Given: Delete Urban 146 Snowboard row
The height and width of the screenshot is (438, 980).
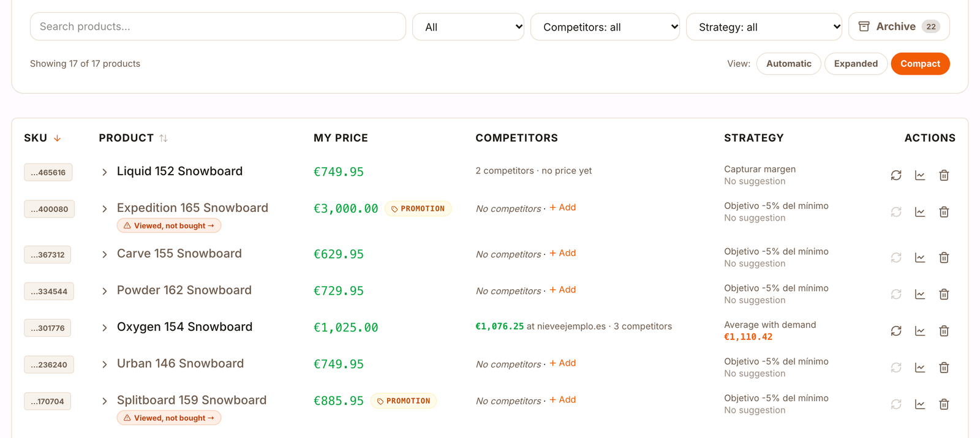Looking at the screenshot, I should pyautogui.click(x=944, y=368).
